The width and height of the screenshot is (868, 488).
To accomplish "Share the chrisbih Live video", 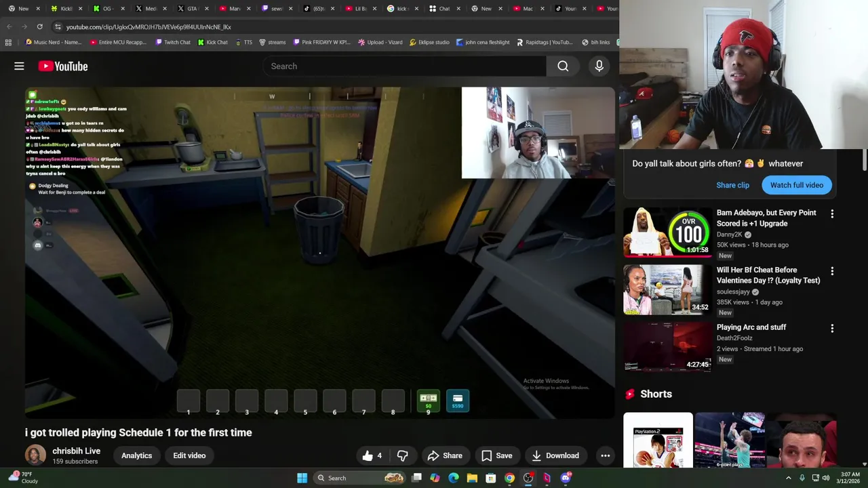I will 445,455.
